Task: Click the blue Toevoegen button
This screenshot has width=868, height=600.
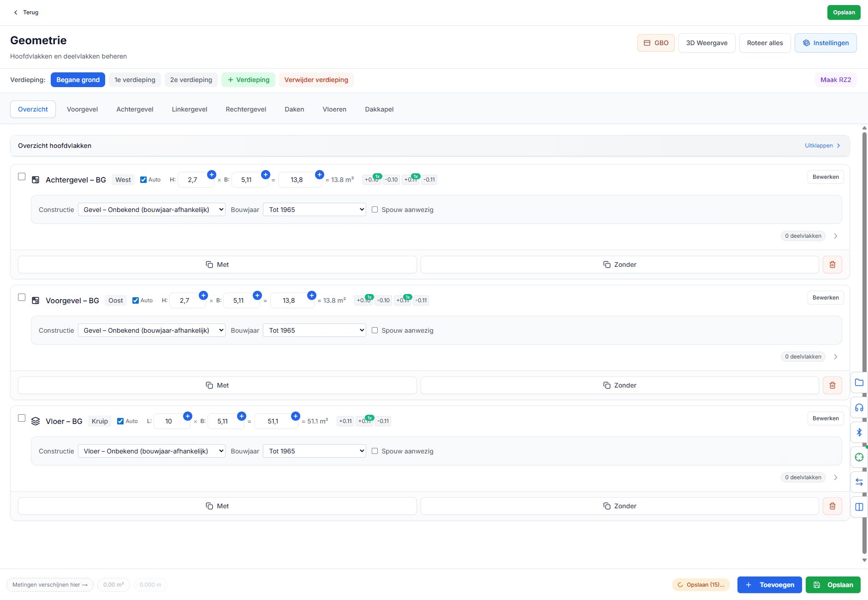Action: [x=769, y=585]
